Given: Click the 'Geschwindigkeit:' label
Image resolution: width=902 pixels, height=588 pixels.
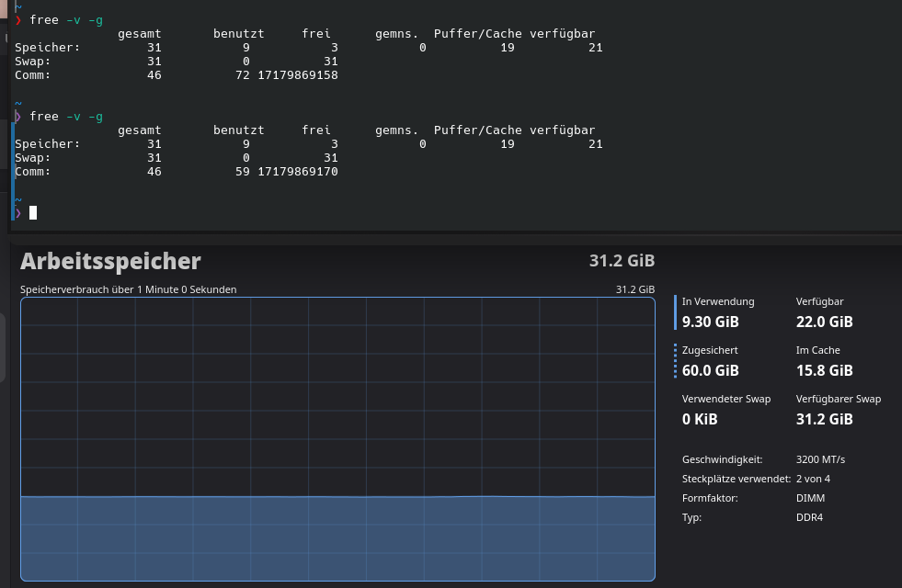Looking at the screenshot, I should coord(722,459).
